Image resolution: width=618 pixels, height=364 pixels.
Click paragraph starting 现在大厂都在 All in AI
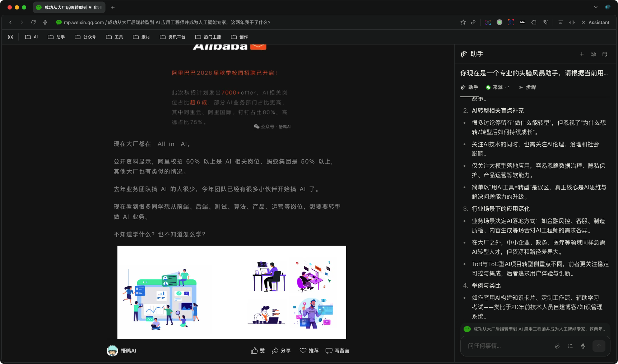pos(153,144)
